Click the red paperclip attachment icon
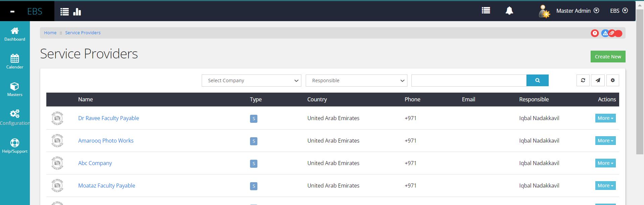This screenshot has width=644, height=205. 612,33
